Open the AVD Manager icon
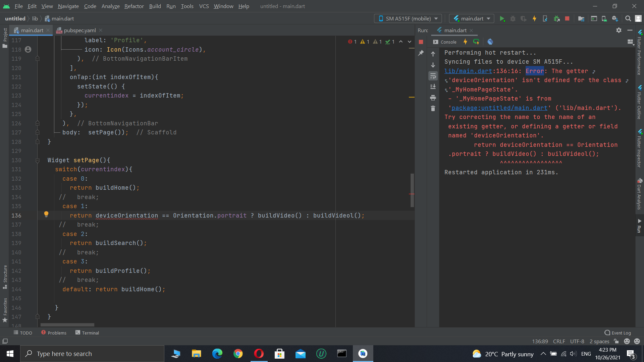Viewport: 644px width, 362px height. coord(604,19)
